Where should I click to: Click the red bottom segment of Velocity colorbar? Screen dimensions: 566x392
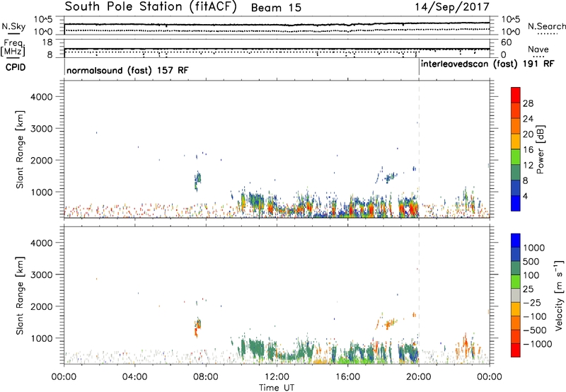pos(516,350)
